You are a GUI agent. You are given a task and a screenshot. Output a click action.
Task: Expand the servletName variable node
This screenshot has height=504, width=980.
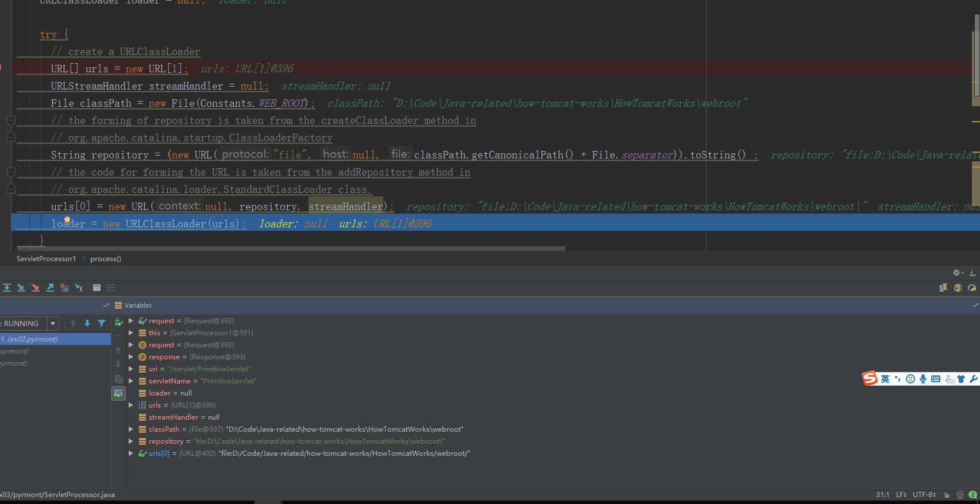coord(131,381)
